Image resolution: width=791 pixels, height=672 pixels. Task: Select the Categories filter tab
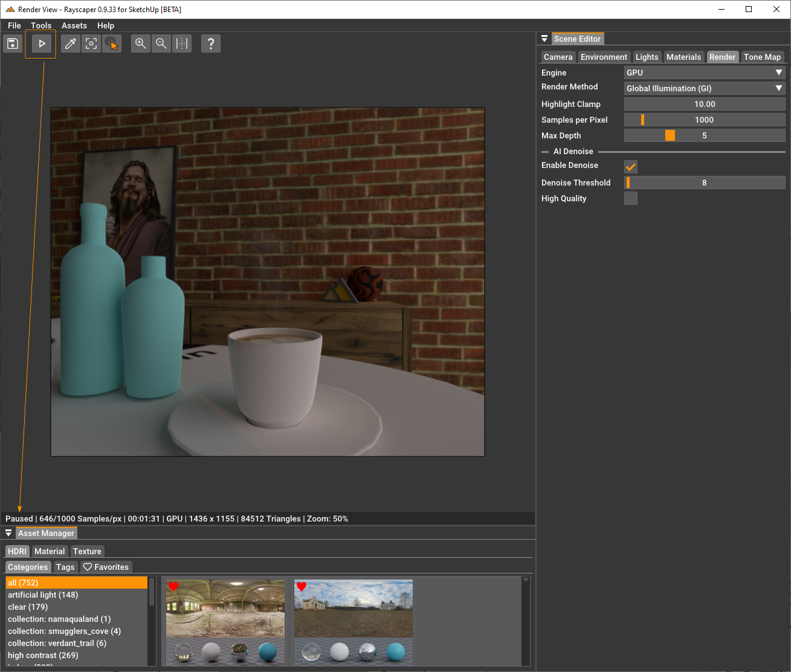pyautogui.click(x=28, y=567)
